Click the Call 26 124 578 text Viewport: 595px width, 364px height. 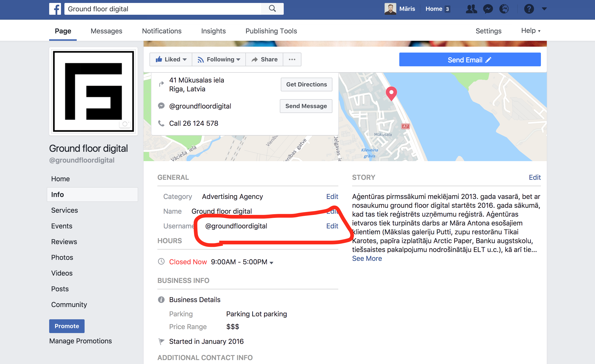[194, 123]
